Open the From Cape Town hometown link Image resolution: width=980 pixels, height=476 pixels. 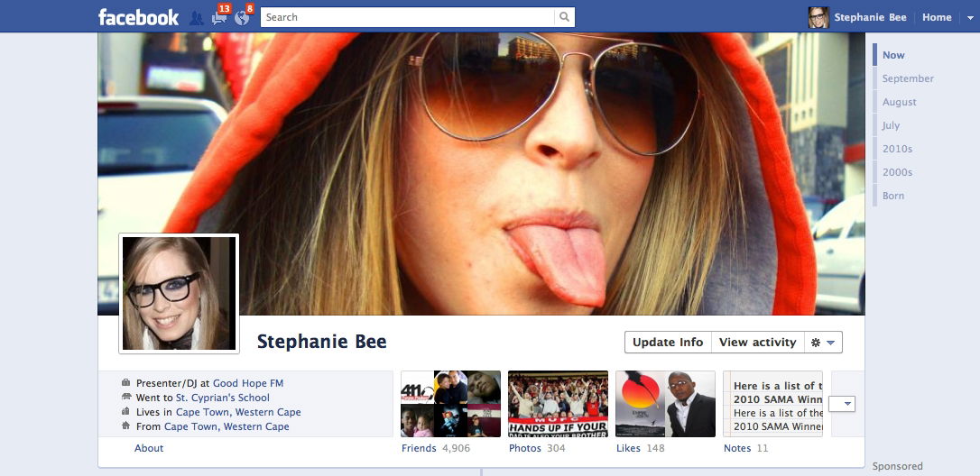[x=227, y=426]
